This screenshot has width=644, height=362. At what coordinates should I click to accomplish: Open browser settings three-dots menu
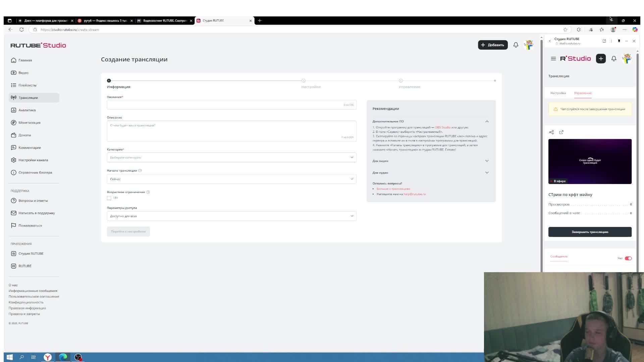624,29
